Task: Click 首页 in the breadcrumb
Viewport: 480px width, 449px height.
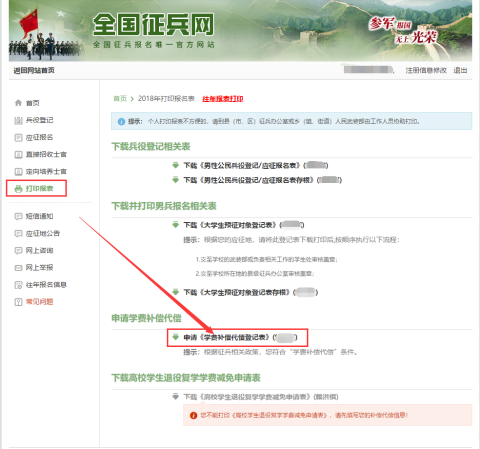Action: 120,99
